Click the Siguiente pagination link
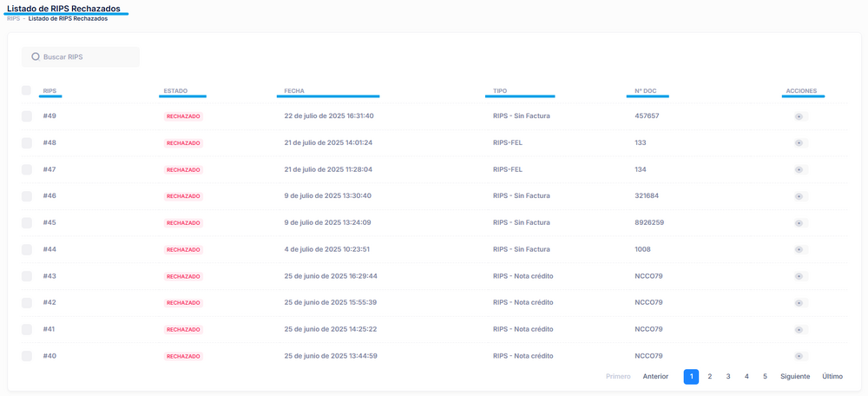The height and width of the screenshot is (396, 868). (795, 377)
